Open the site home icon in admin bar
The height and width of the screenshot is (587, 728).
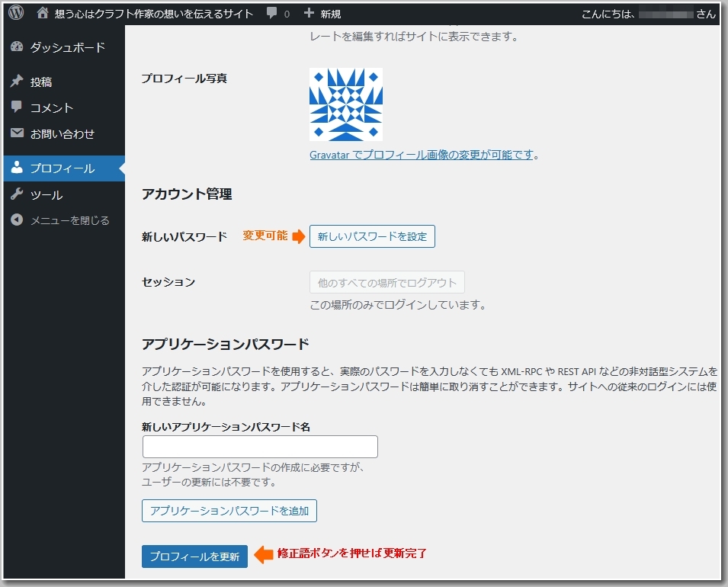tap(43, 14)
